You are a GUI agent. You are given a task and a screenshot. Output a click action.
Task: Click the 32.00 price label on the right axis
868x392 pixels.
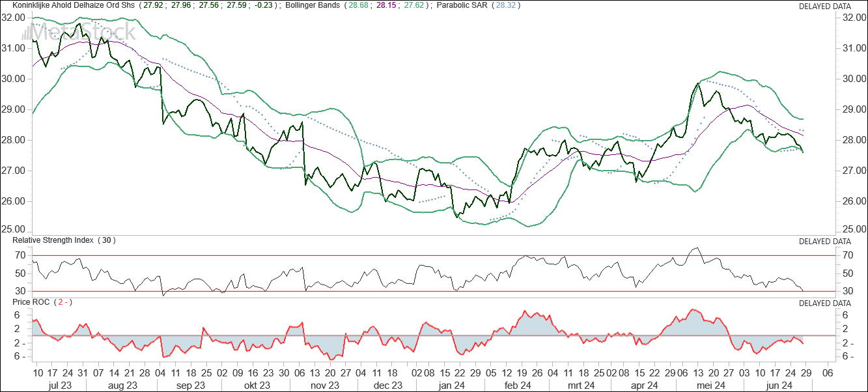[x=852, y=18]
